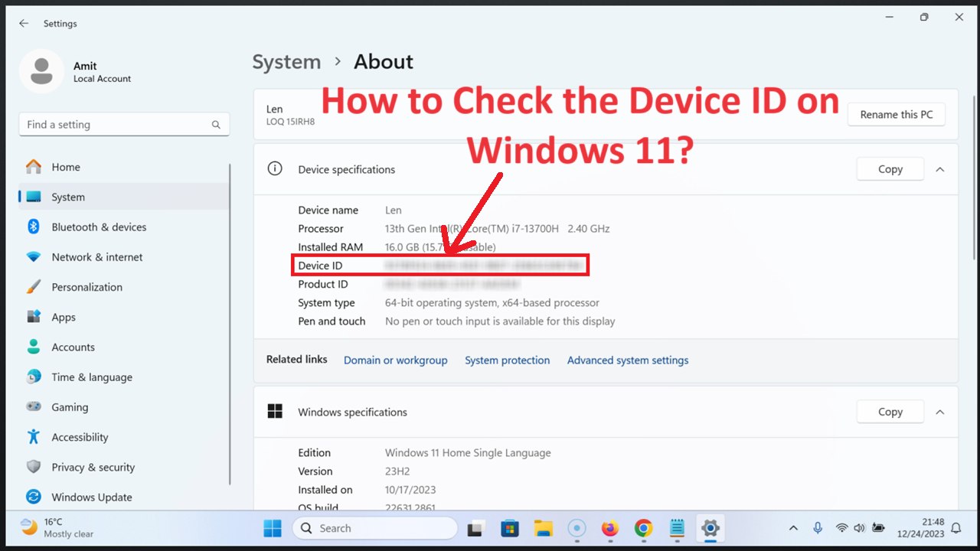Screen dimensions: 980x551
Task: Focus the Find a setting field
Action: [x=124, y=125]
